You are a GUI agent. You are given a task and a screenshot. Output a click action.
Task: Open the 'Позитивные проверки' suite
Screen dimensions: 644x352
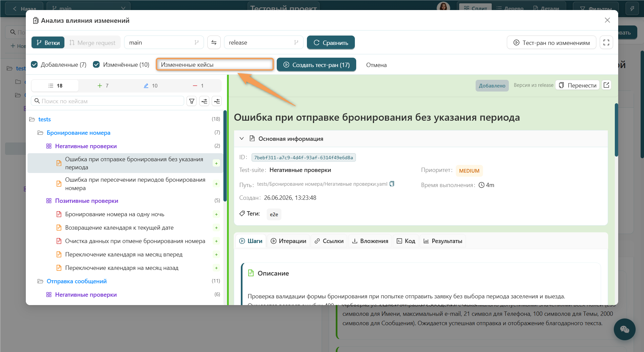pos(87,201)
